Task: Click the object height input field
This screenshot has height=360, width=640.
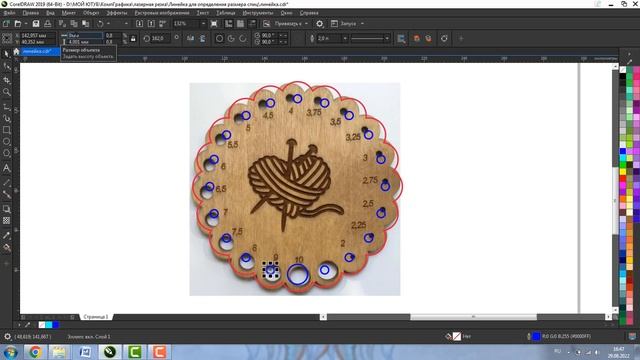Action: 84,42
